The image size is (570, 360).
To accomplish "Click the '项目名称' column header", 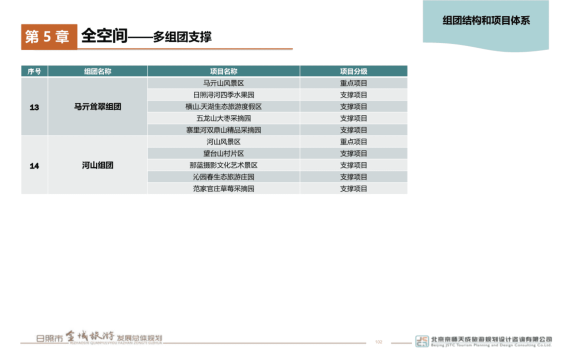I will tap(224, 71).
